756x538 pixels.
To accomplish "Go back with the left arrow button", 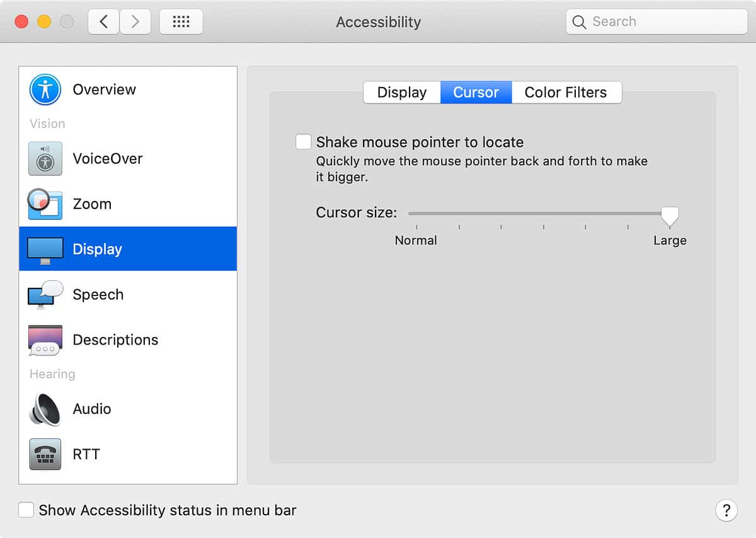I will point(104,22).
